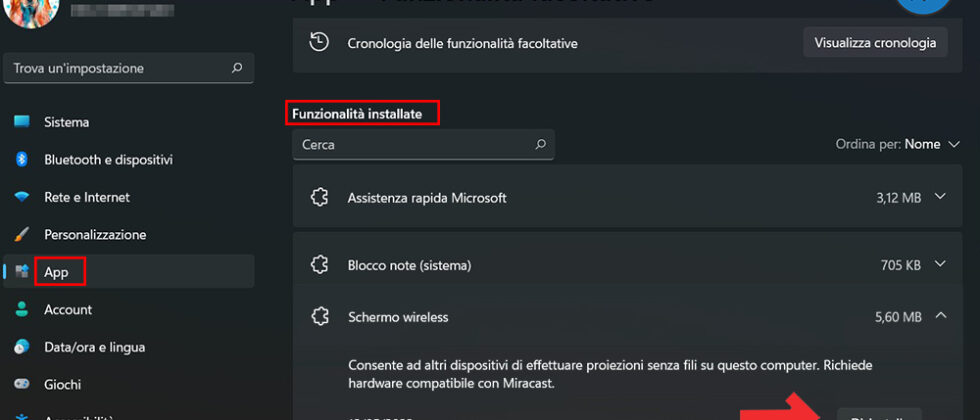
Task: Click the history clock icon beside Cronologia
Action: [x=319, y=43]
